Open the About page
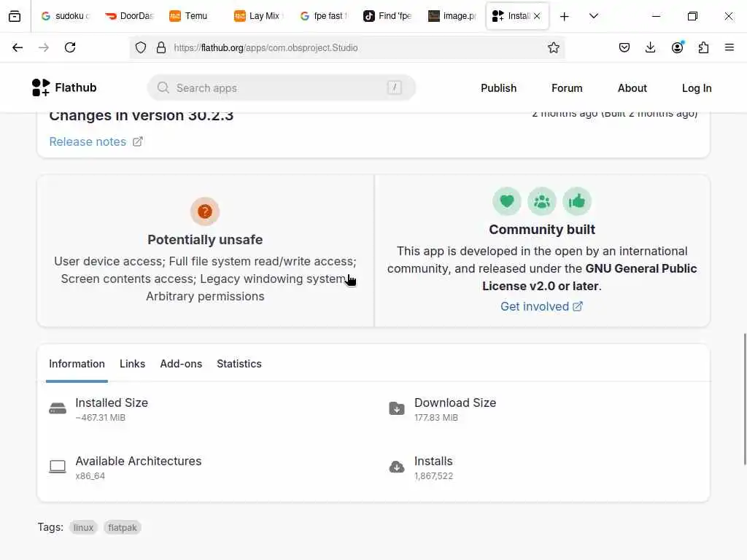This screenshot has width=747, height=560. point(632,88)
